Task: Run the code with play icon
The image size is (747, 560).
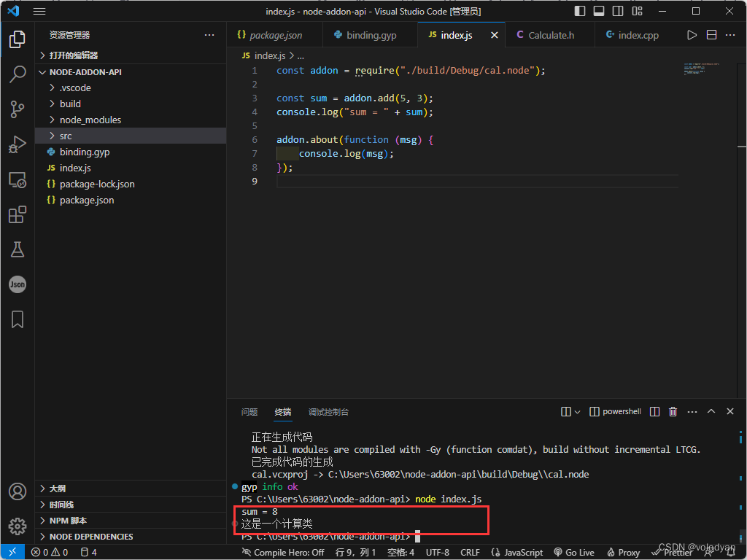Action: (x=692, y=35)
